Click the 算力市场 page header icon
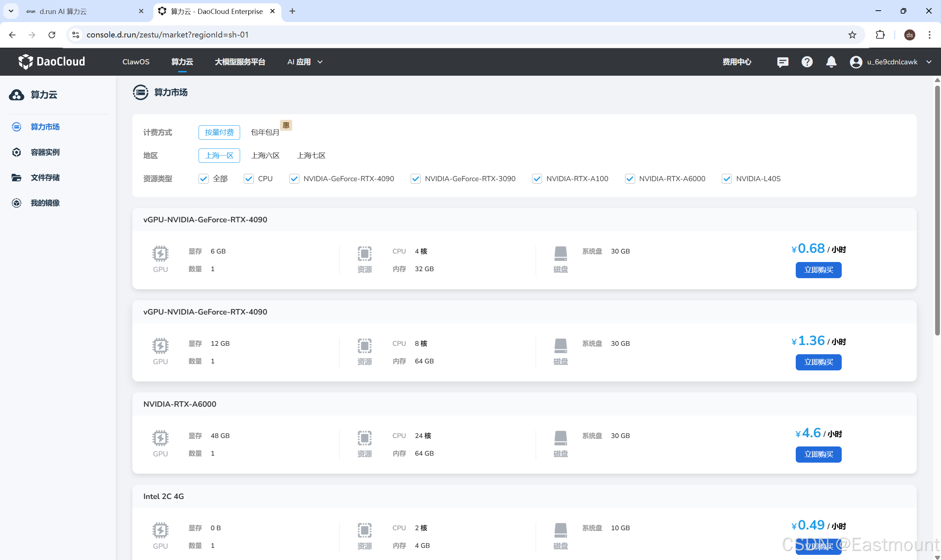This screenshot has height=560, width=941. click(140, 93)
